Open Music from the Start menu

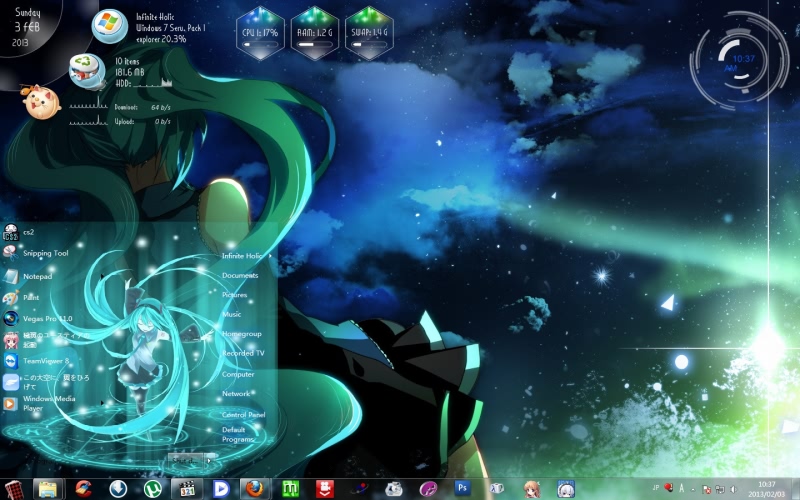[231, 314]
